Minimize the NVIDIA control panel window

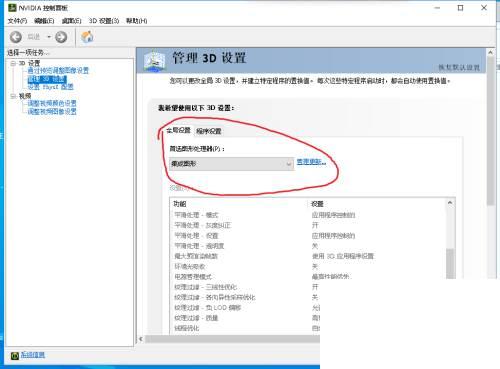438,8
